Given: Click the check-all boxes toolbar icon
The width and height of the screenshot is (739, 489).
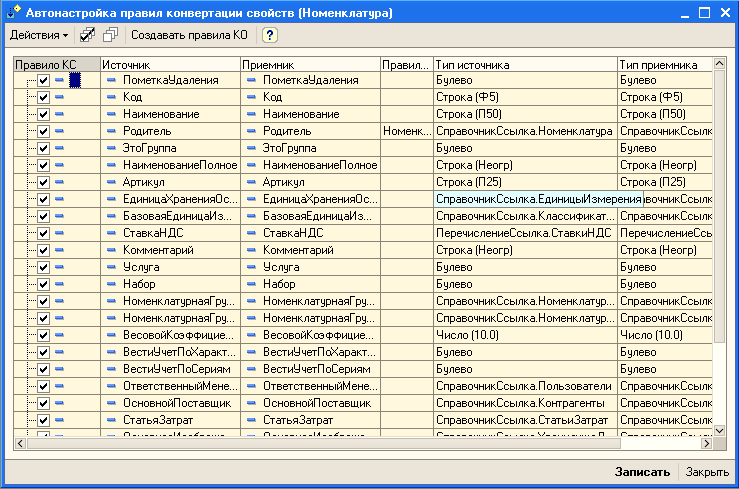Looking at the screenshot, I should (87, 35).
